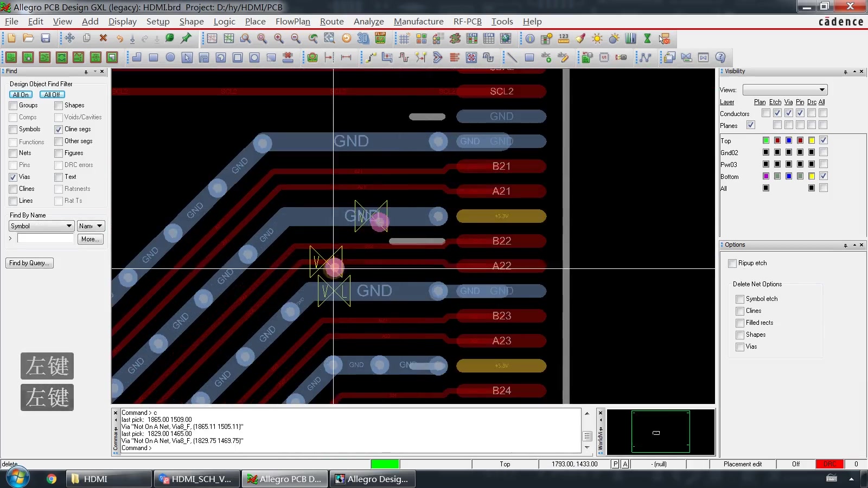
Task: Toggle the grid display icon
Action: (x=404, y=38)
